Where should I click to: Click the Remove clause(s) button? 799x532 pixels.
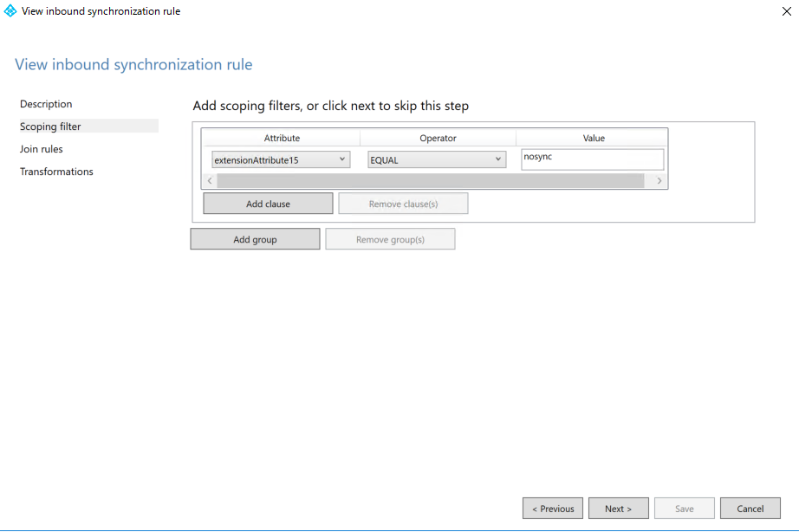click(x=403, y=203)
